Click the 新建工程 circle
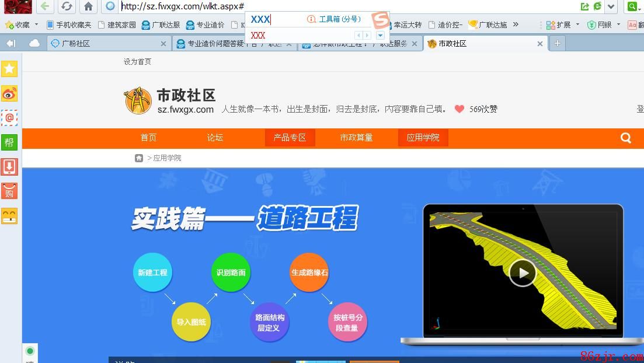Viewport: 644px width, 363px height. [x=152, y=273]
